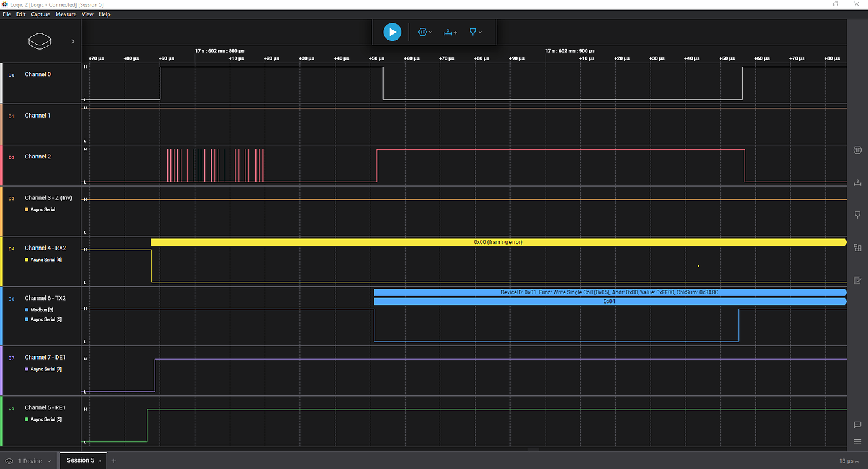This screenshot has height=469, width=868.
Task: Open the capture notes panel icon
Action: pos(857,280)
